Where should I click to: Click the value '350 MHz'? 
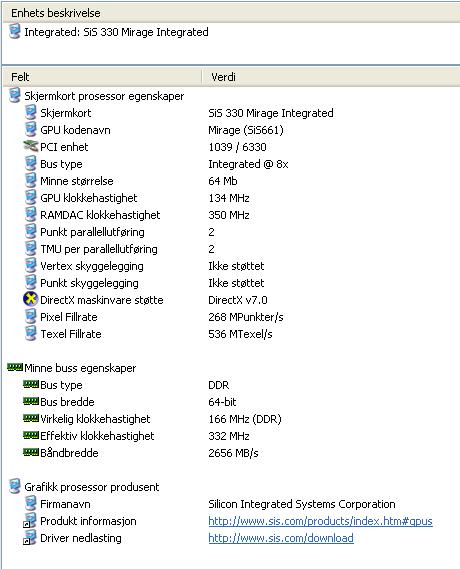(229, 215)
